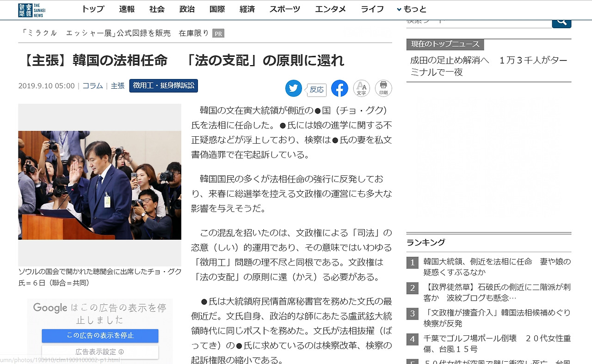
Task: Open ranking article 千葉でゴルフ場ポール倒壊
Action: click(497, 344)
